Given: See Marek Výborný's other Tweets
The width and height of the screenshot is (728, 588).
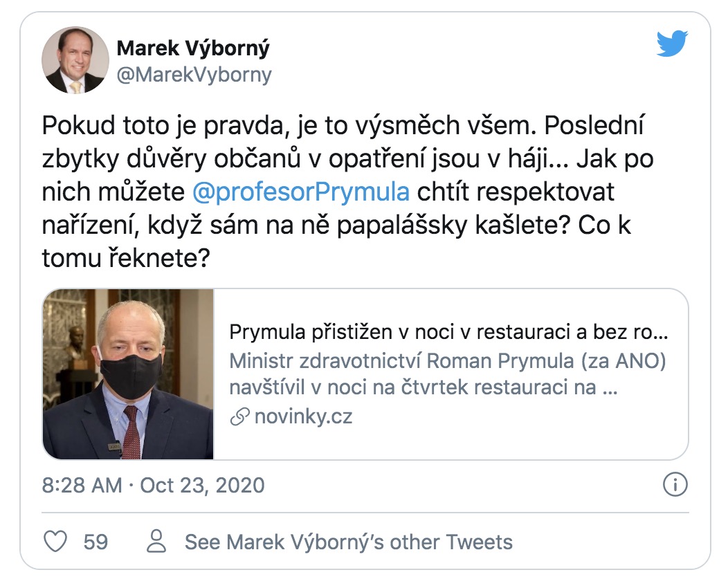Looking at the screenshot, I should click(x=348, y=541).
